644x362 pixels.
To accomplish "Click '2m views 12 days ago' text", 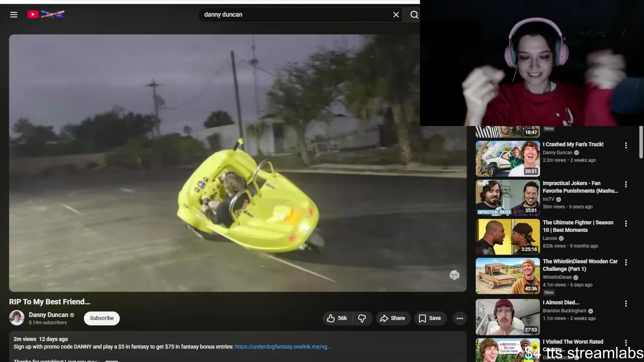I will click(41, 339).
